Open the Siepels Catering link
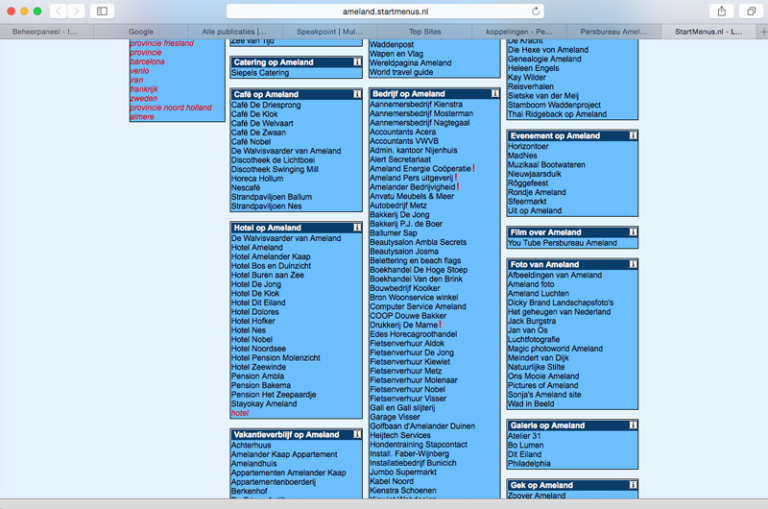Screen dimensions: 768x509 click(x=260, y=73)
